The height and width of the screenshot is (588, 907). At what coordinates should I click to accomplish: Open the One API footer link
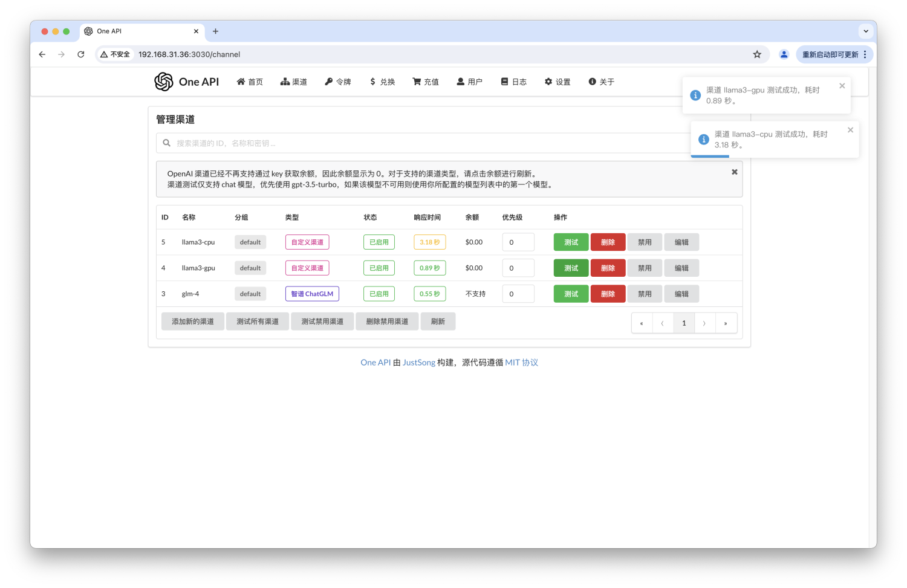[375, 363]
